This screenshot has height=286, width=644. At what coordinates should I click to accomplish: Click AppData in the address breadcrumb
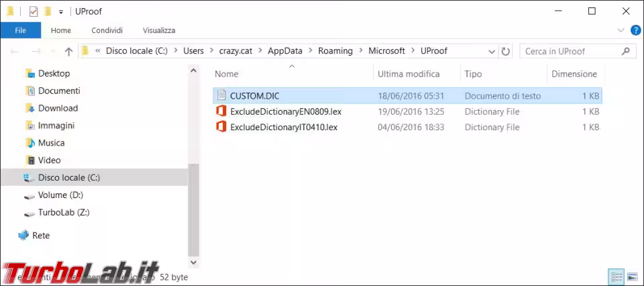tap(285, 51)
